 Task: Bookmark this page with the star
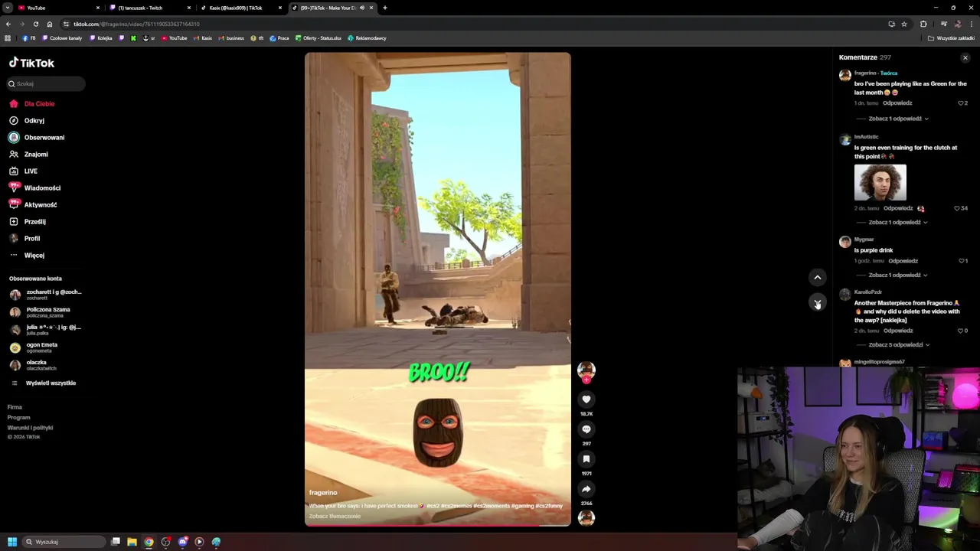[904, 24]
